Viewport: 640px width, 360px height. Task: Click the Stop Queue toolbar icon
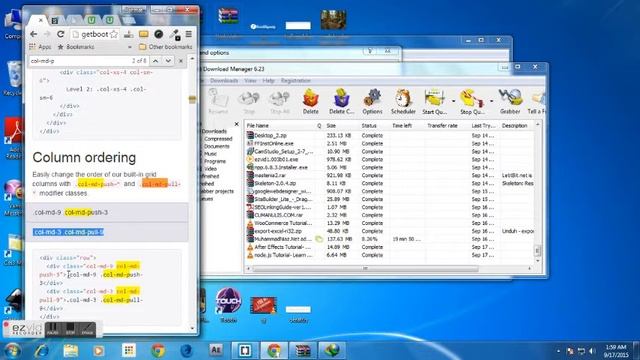point(472,102)
